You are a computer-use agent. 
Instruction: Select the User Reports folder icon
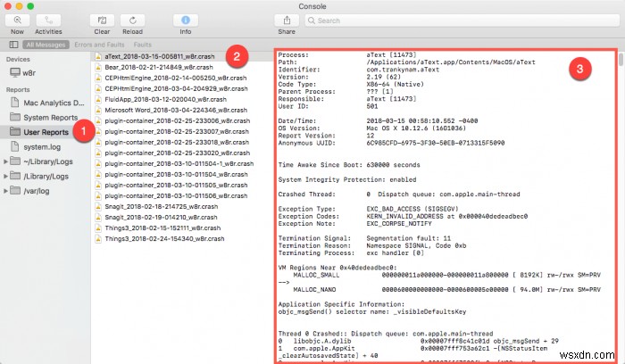coord(15,131)
